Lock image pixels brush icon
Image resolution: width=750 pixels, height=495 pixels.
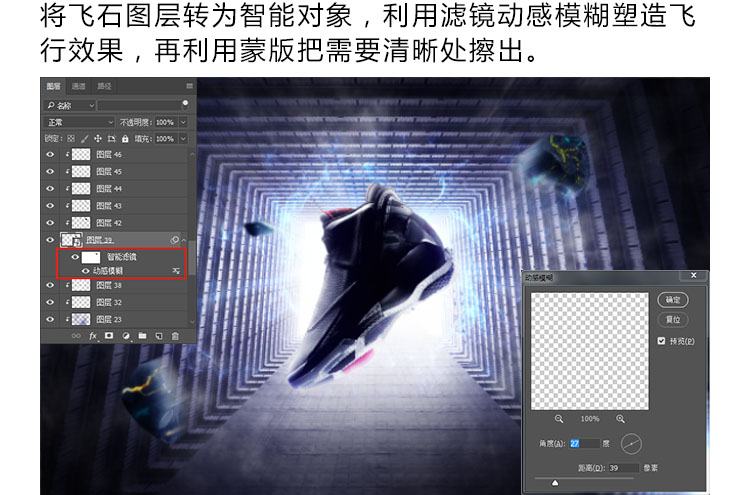tap(84, 139)
